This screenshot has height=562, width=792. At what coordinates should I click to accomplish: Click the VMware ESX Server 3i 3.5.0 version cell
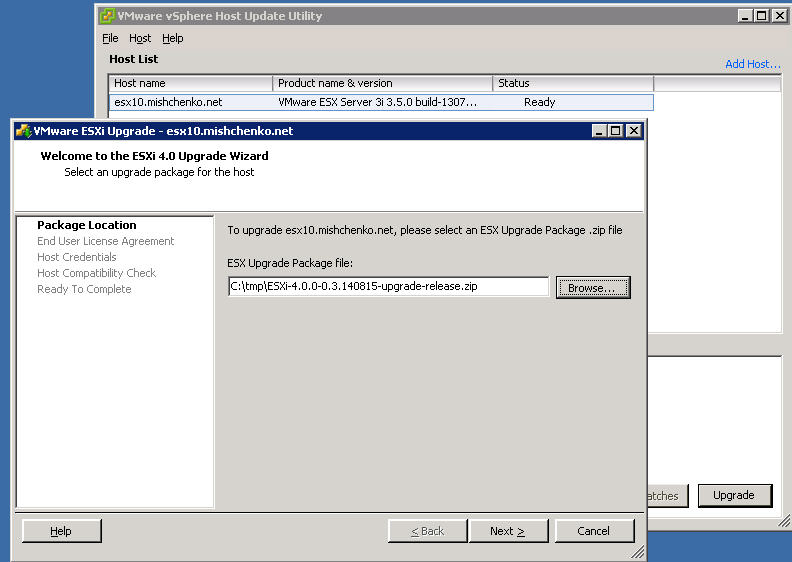click(x=377, y=102)
